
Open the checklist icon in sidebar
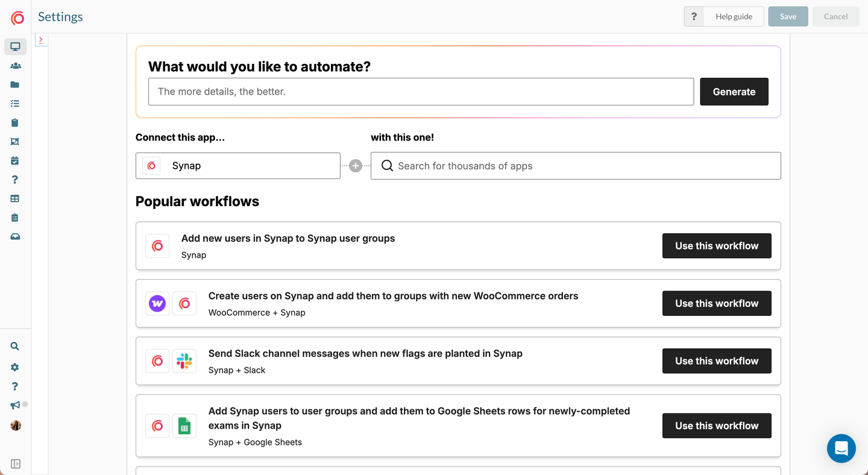coord(15,104)
